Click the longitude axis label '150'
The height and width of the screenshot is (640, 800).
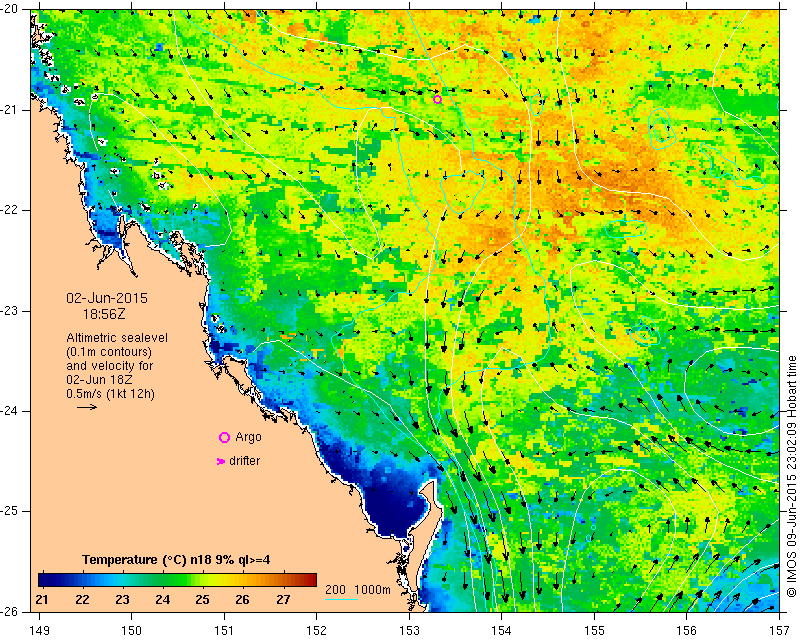click(132, 631)
